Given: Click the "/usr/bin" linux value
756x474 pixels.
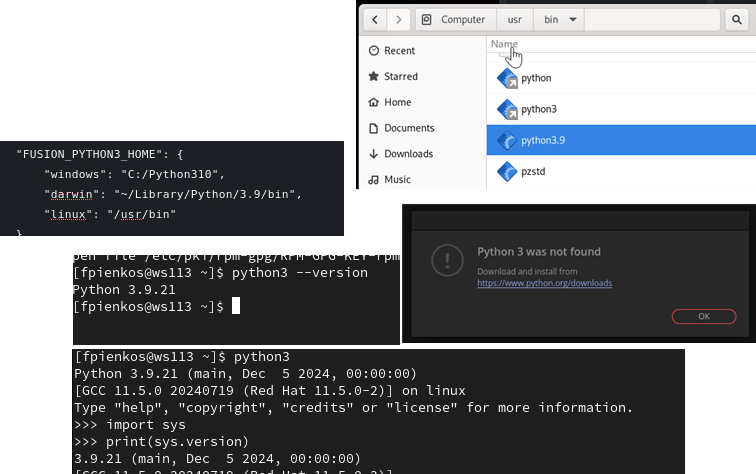Looking at the screenshot, I should click(x=142, y=215).
